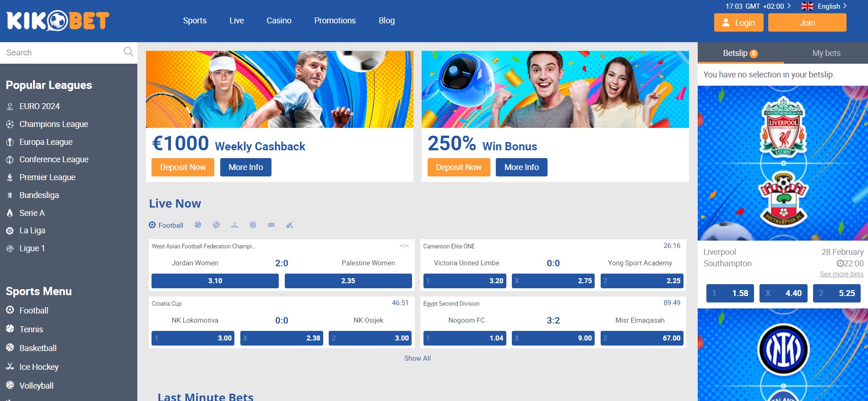Click the Serie A icon
This screenshot has height=401, width=868.
coord(10,213)
